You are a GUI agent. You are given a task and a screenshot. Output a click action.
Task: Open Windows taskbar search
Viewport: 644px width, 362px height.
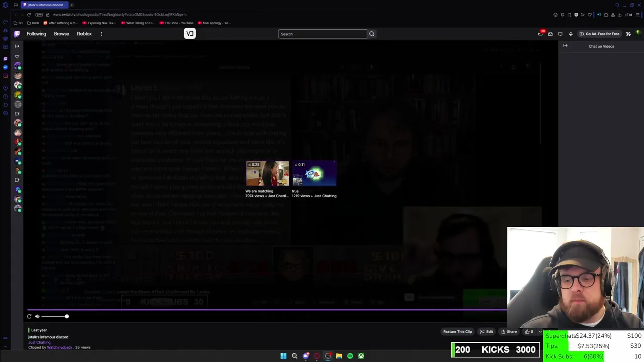(294, 356)
